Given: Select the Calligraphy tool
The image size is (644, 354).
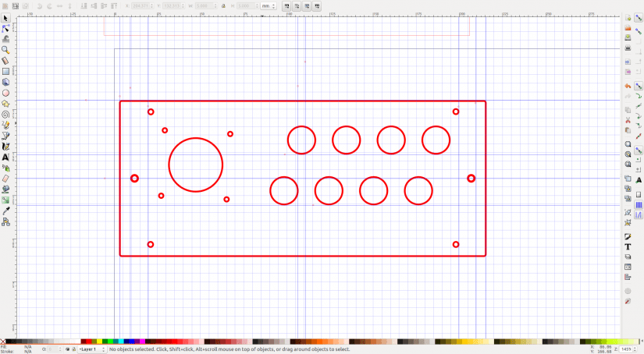Looking at the screenshot, I should [x=5, y=147].
